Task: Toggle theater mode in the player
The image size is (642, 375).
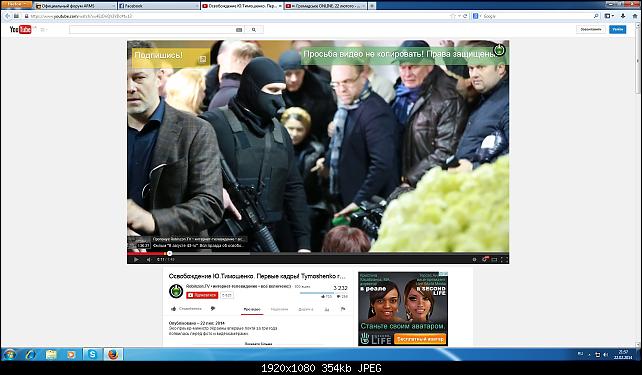Action: pyautogui.click(x=495, y=259)
